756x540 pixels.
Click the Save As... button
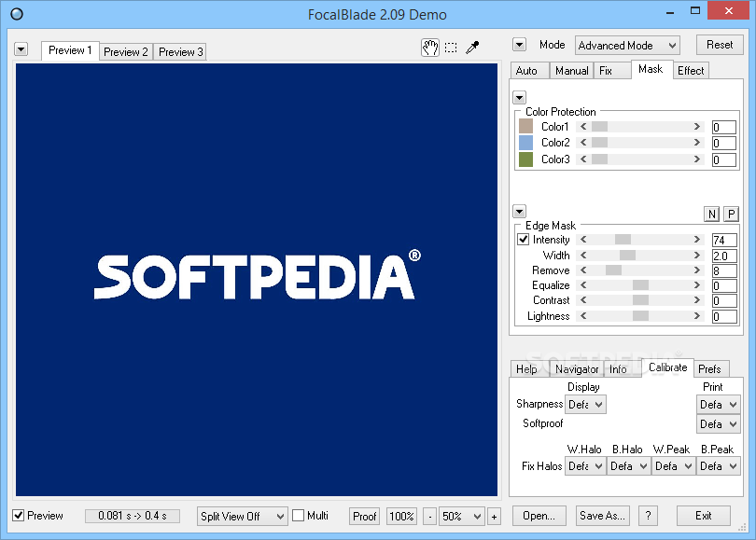(602, 516)
